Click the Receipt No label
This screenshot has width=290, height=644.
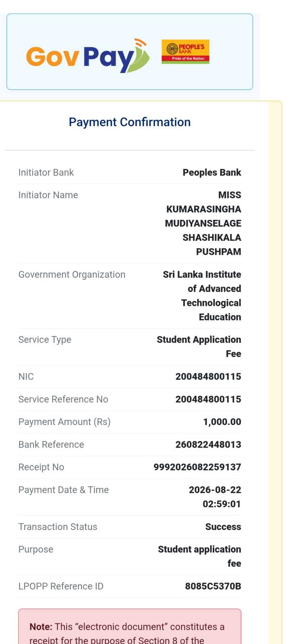coord(41,467)
